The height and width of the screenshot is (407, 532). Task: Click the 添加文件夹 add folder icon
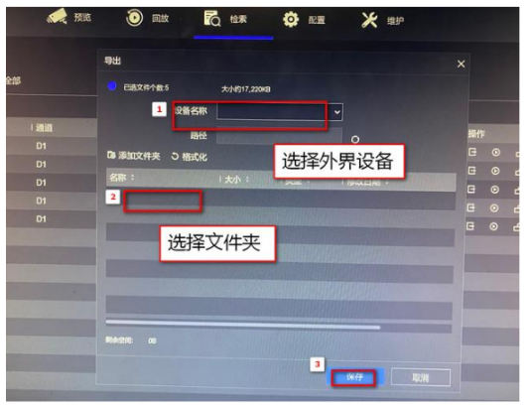[111, 155]
